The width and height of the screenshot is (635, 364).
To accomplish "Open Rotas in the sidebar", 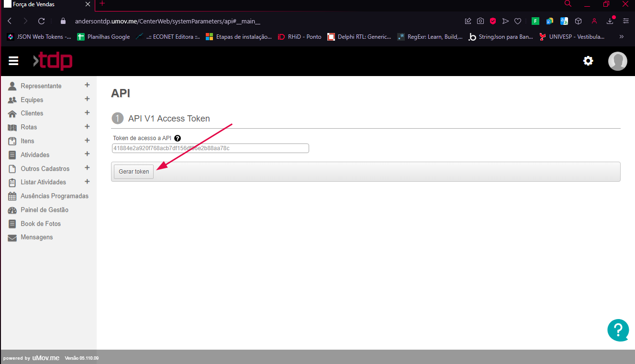I will pos(29,127).
